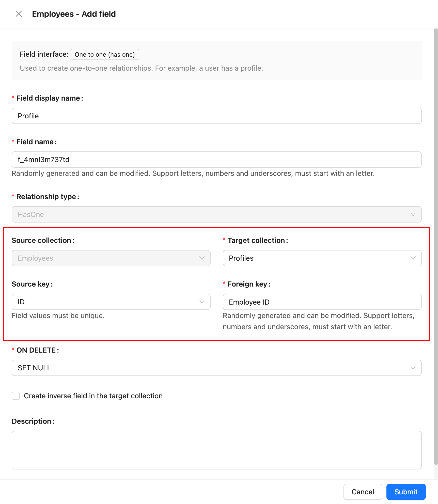The image size is (438, 504).
Task: Click the Source key chevron icon
Action: point(202,302)
